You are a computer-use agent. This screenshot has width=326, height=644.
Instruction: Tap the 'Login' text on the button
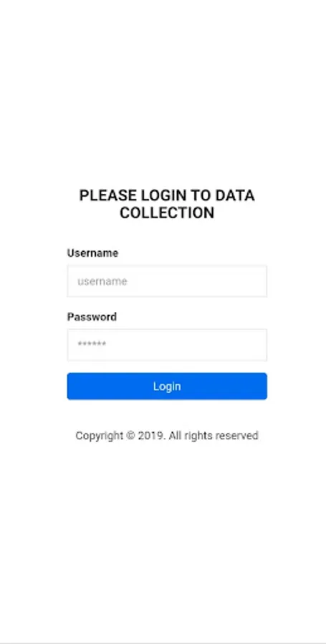pos(167,386)
